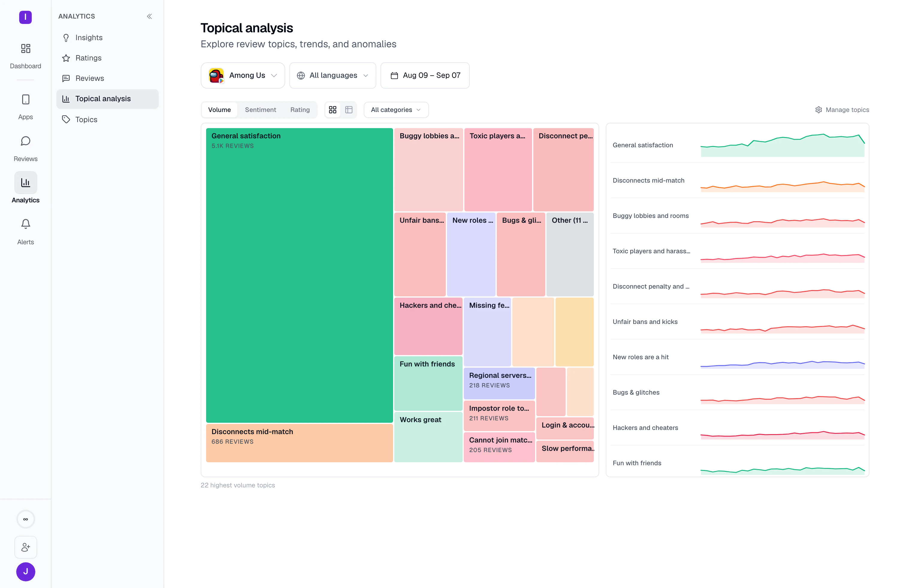Open Unfair bans treemap tile

click(x=420, y=254)
